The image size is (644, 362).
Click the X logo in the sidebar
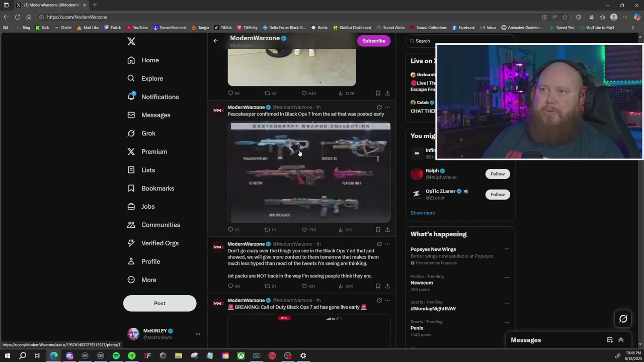pos(131,42)
